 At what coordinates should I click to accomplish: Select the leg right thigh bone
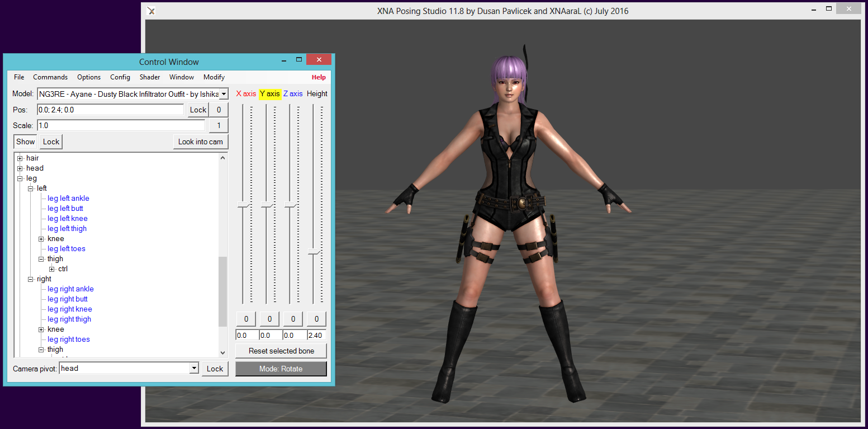(69, 319)
